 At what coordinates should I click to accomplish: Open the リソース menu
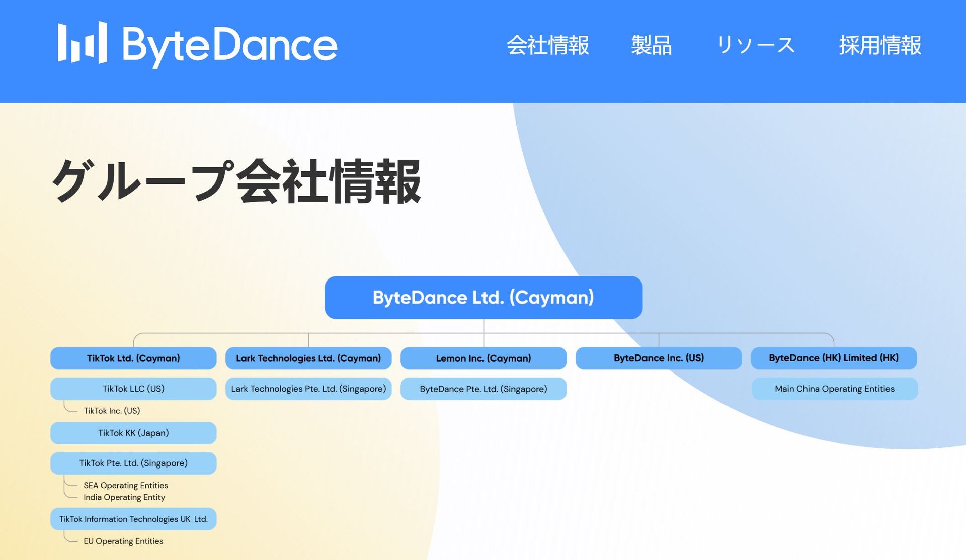pos(755,45)
